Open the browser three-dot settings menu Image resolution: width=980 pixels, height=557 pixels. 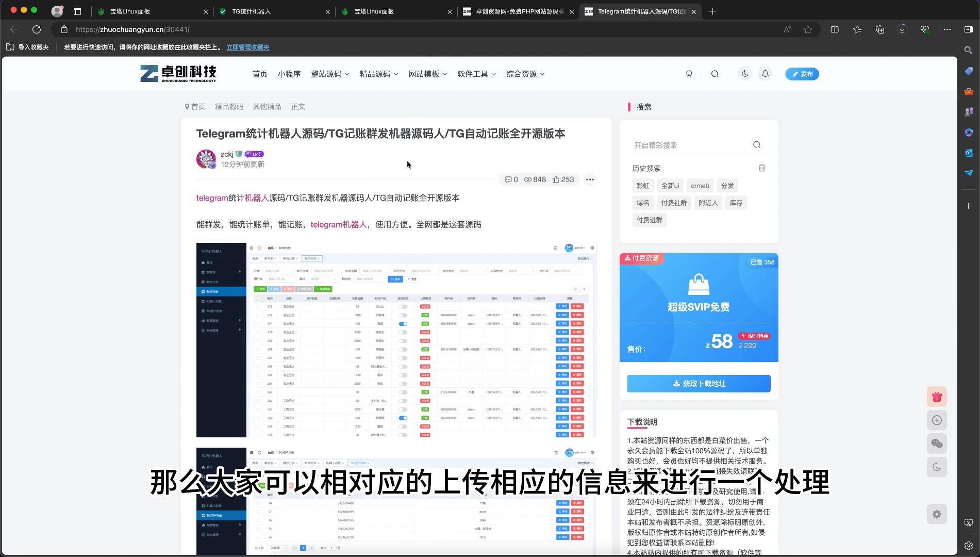947,29
